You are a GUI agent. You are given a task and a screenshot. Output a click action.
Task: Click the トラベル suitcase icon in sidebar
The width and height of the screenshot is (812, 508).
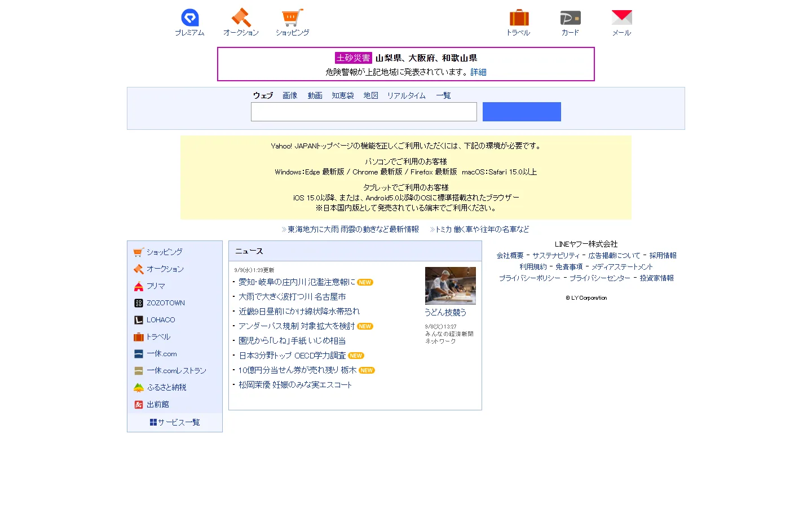point(138,337)
